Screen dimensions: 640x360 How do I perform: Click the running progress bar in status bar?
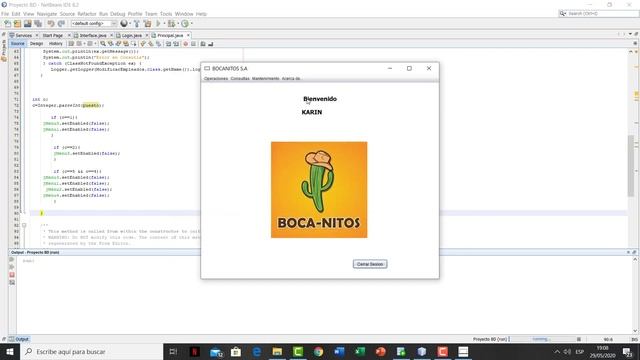(542, 339)
